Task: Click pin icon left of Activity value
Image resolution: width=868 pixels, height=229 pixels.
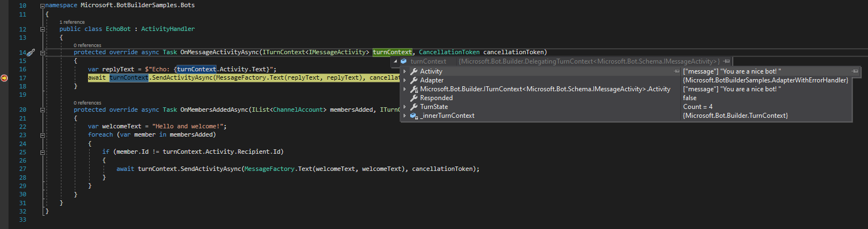Action: click(x=676, y=71)
